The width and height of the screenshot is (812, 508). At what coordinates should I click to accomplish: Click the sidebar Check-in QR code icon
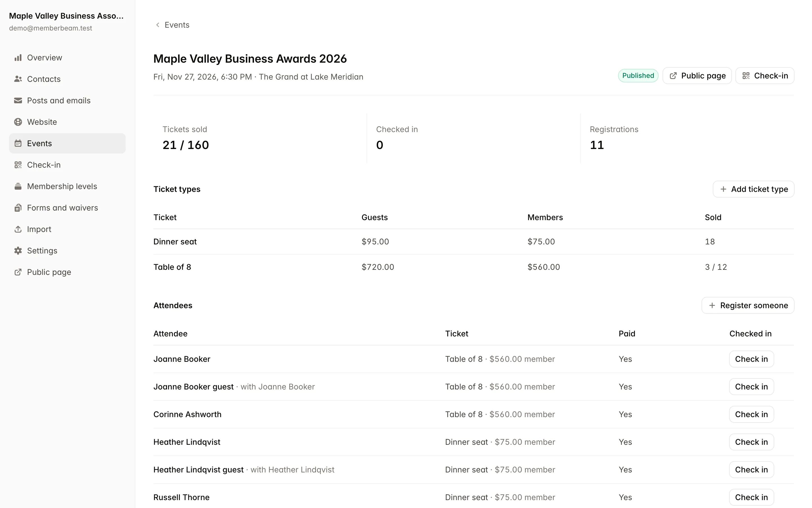[18, 165]
